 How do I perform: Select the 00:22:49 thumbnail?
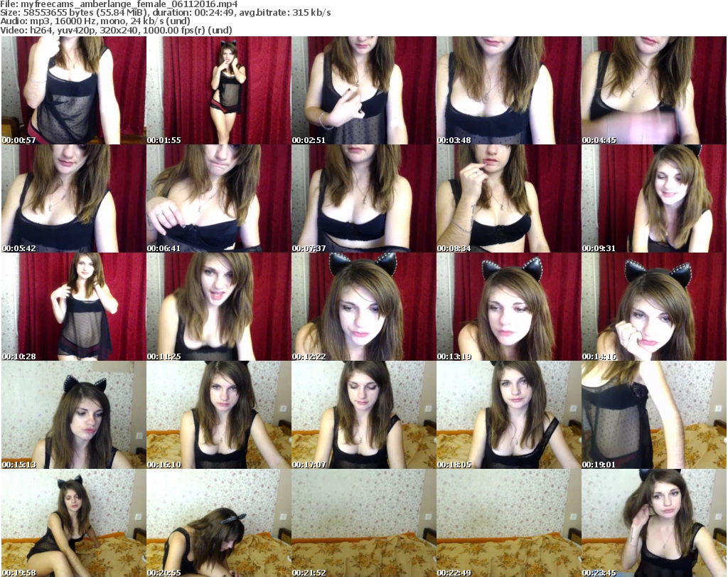[508, 523]
